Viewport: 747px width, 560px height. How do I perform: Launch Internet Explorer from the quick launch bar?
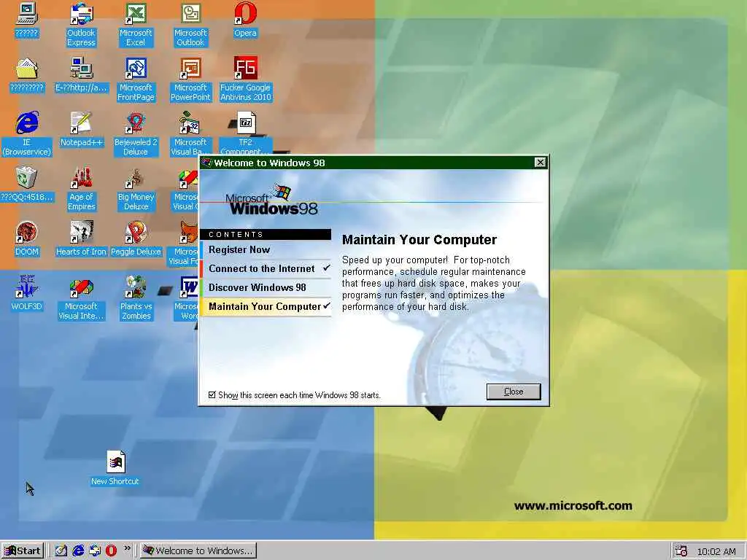click(78, 551)
